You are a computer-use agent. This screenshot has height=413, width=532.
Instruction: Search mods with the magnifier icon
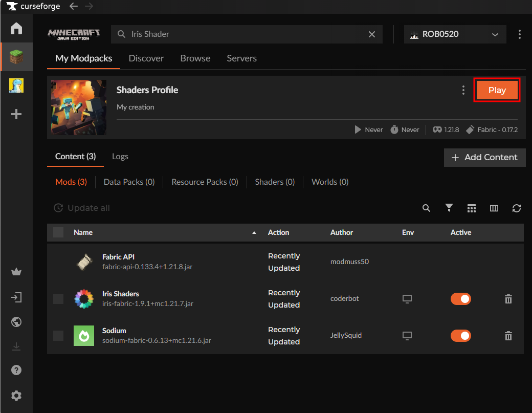coord(426,208)
